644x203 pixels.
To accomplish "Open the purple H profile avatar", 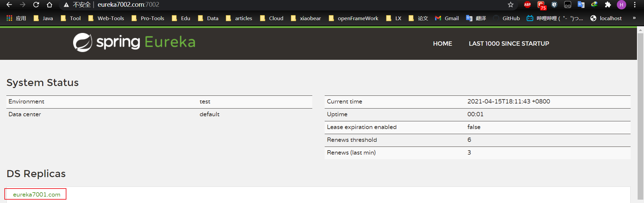I will click(x=622, y=5).
